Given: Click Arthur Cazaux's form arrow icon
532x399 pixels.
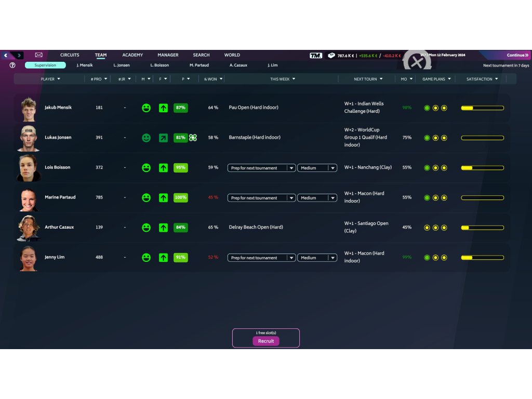Looking at the screenshot, I should (x=163, y=228).
